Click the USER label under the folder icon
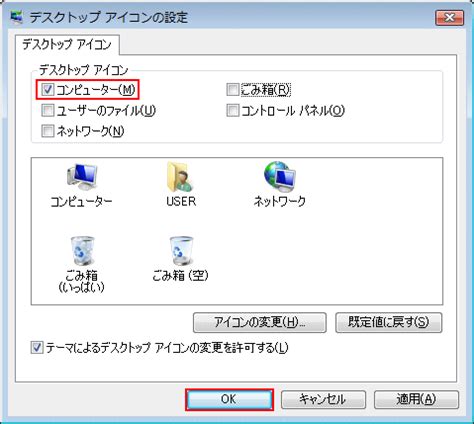Screen dimensions: 474x424 pyautogui.click(x=181, y=201)
